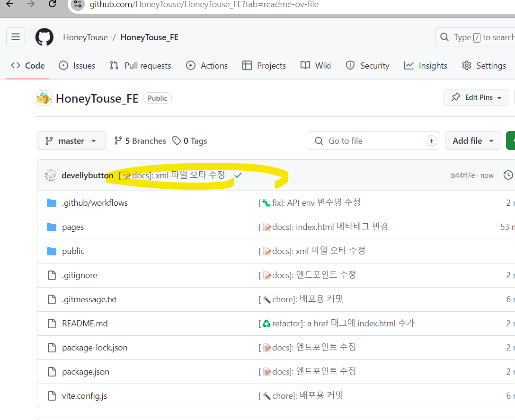Screen dimensions: 515x420
Task: Open the package.json file
Action: click(86, 372)
